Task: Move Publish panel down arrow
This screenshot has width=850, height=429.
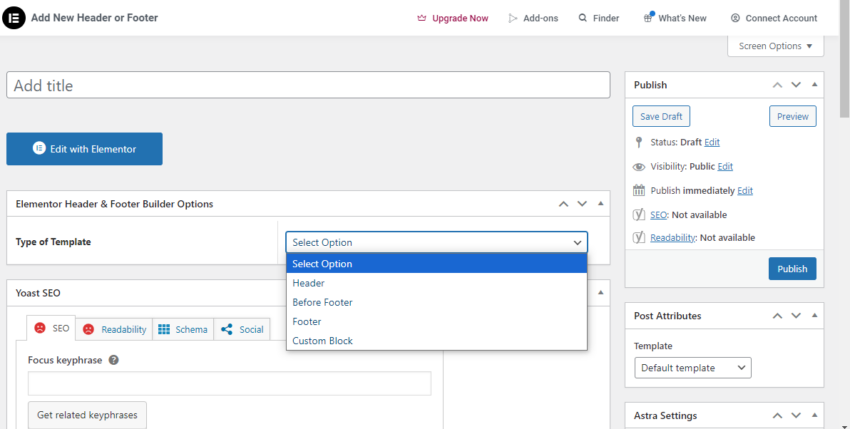Action: tap(796, 85)
